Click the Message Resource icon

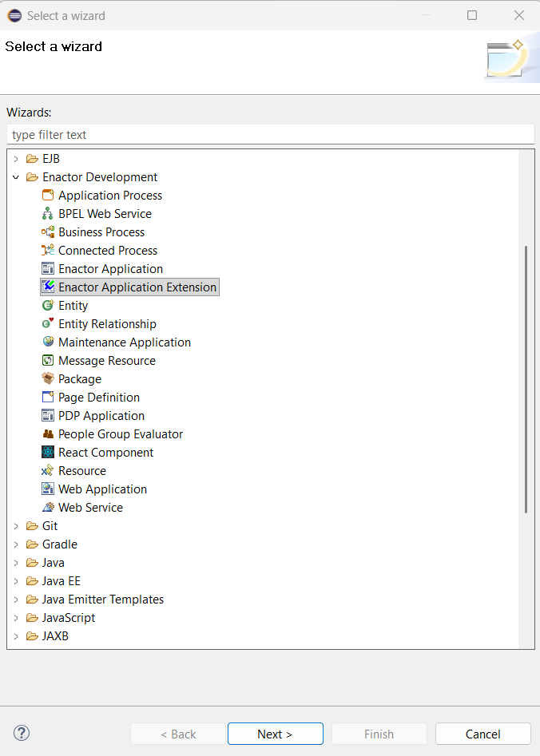click(48, 360)
